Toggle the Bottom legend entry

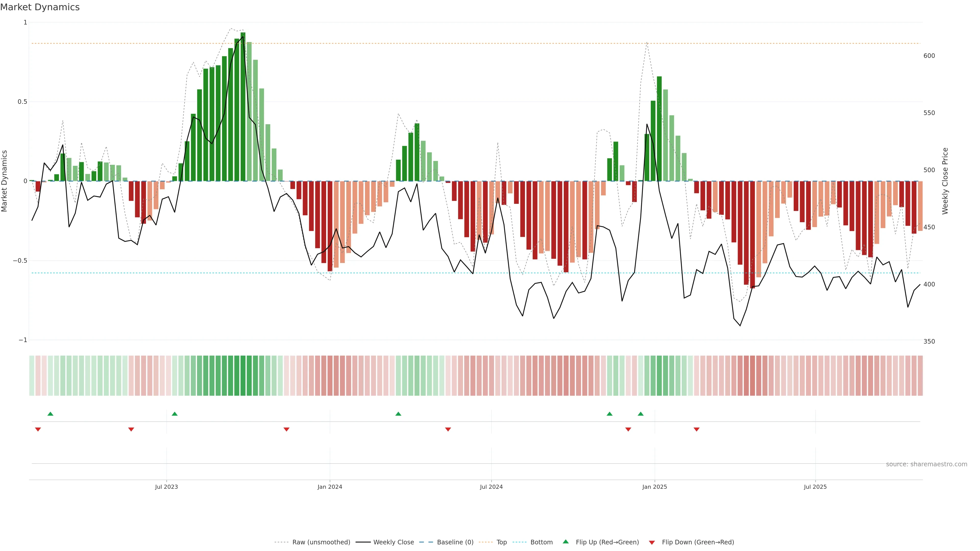click(541, 542)
